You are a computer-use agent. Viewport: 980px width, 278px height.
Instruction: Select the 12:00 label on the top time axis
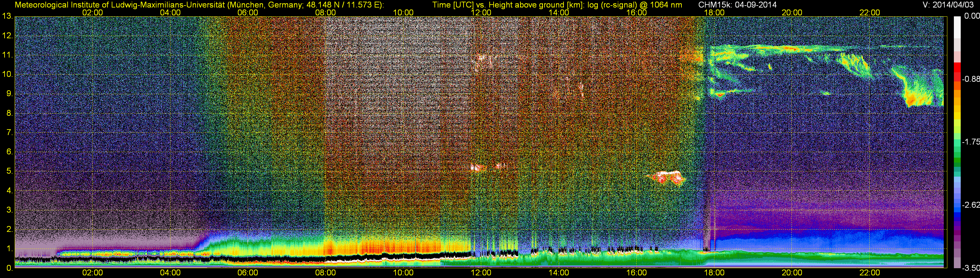pos(481,12)
